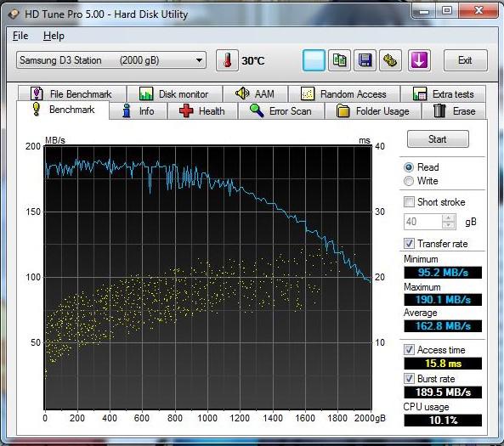Disable the Access time checkbox
504x446 pixels.
point(409,350)
